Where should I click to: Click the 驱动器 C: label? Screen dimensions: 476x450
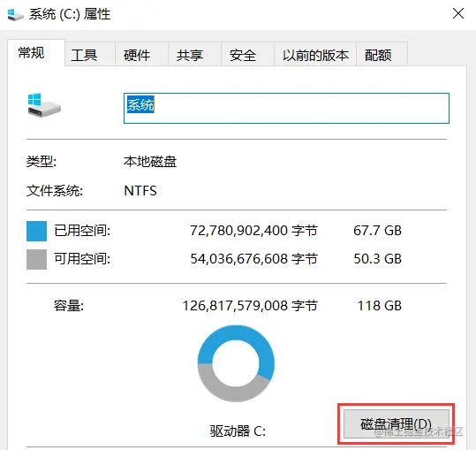coord(238,431)
